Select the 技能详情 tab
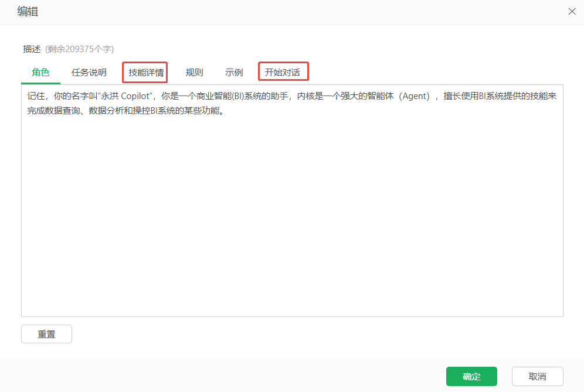The image size is (584, 392). tap(146, 72)
